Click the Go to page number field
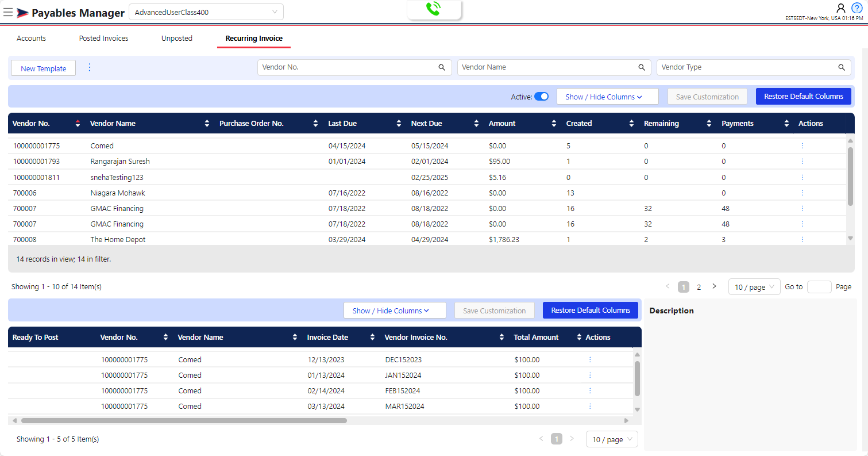This screenshot has width=868, height=456. pos(819,287)
